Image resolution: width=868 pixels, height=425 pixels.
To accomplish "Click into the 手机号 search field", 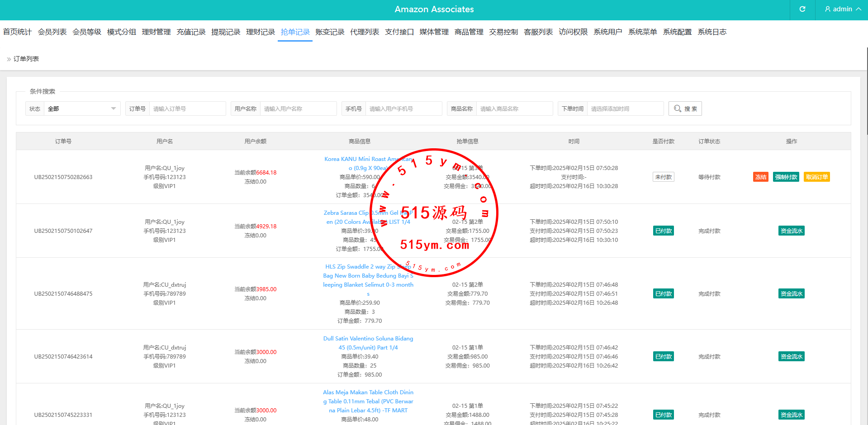I will [403, 109].
